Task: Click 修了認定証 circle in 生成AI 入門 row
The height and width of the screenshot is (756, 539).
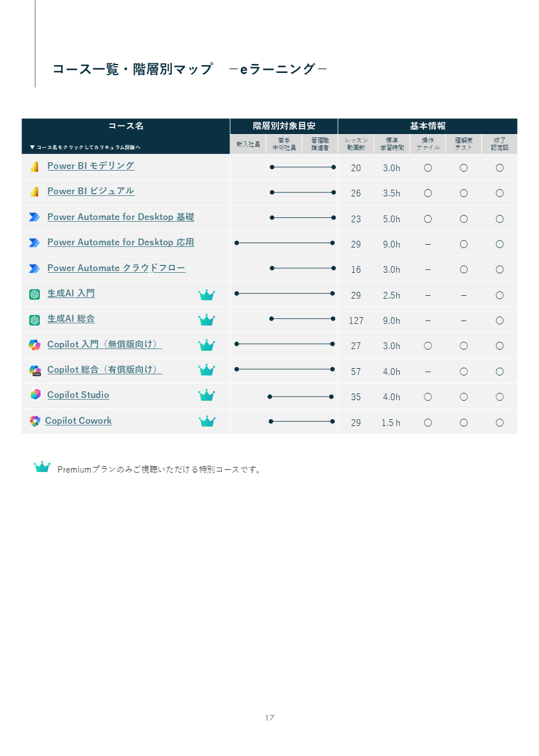Action: click(x=500, y=295)
